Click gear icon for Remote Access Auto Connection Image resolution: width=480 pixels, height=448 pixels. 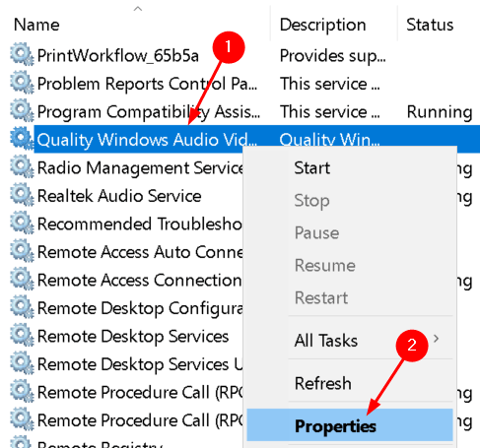[22, 251]
